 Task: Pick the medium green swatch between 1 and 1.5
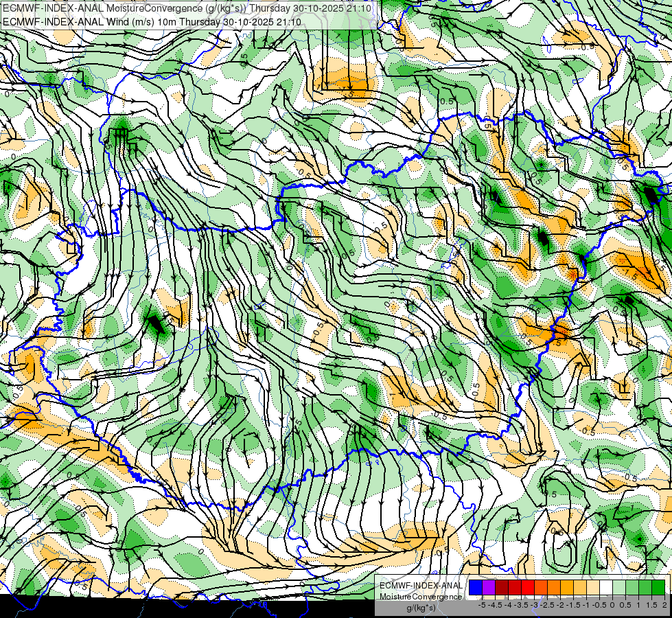coord(645,588)
